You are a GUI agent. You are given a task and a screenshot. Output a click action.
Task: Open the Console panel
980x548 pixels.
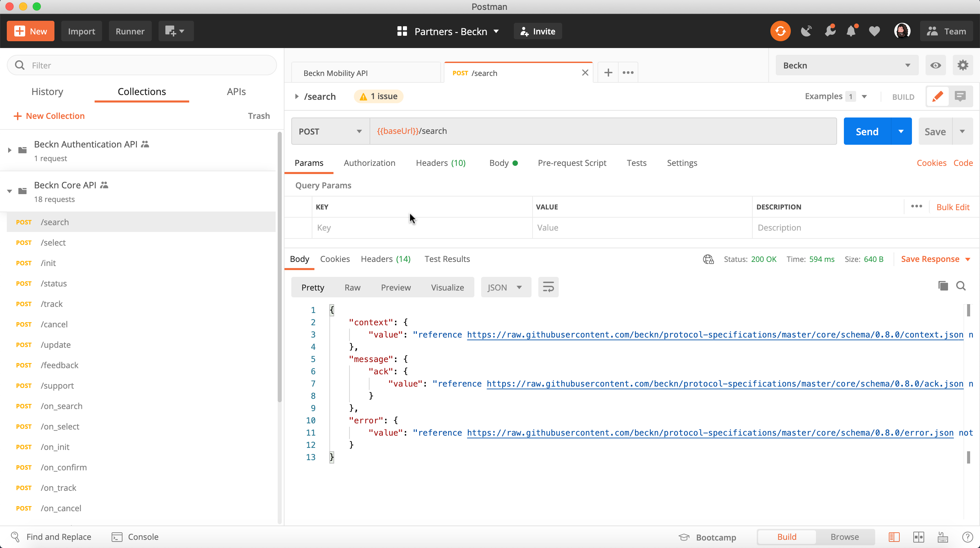pyautogui.click(x=135, y=537)
